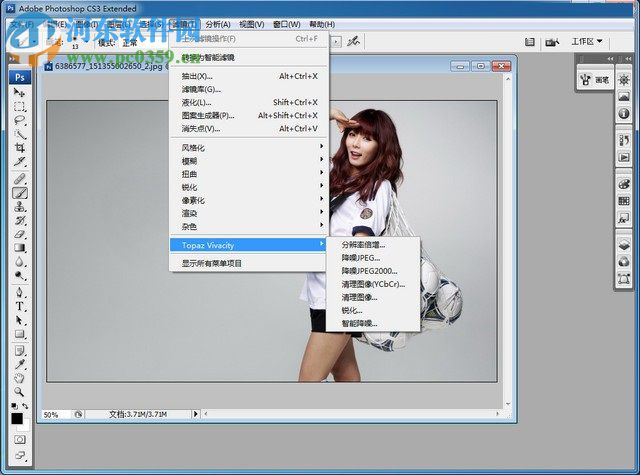Select the Rectangle shape tool

(20, 334)
